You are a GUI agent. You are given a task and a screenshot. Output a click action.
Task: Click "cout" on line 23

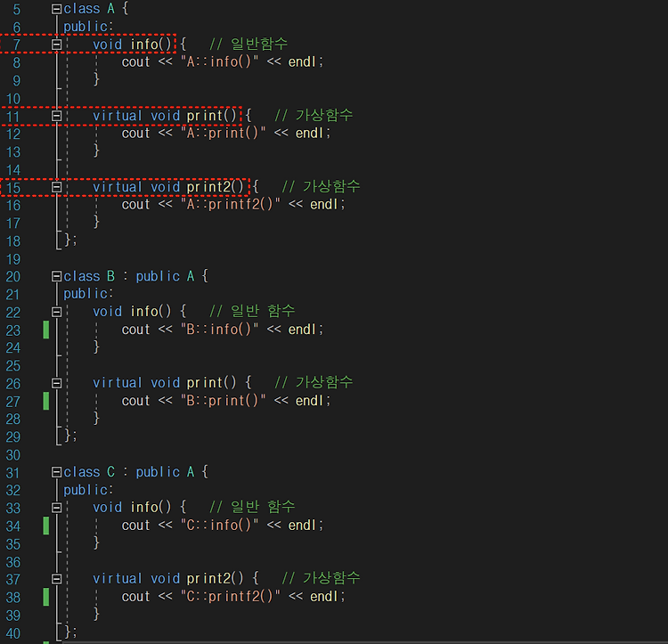click(x=136, y=330)
